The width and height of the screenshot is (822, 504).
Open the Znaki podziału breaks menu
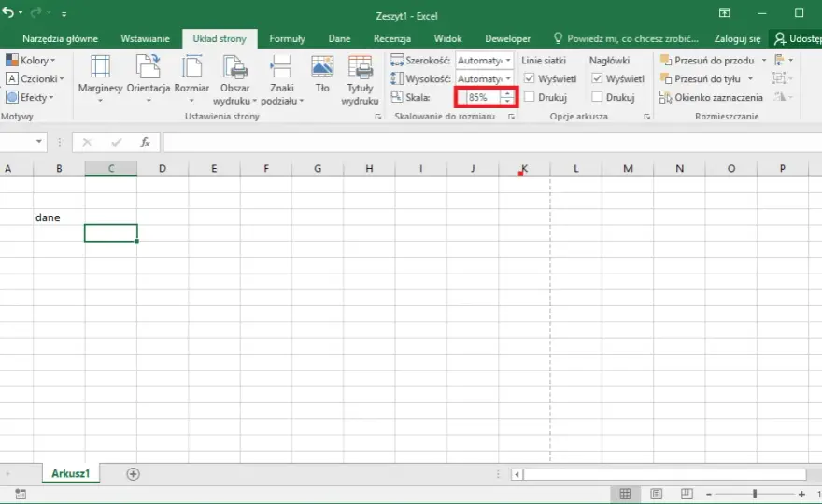click(x=281, y=79)
